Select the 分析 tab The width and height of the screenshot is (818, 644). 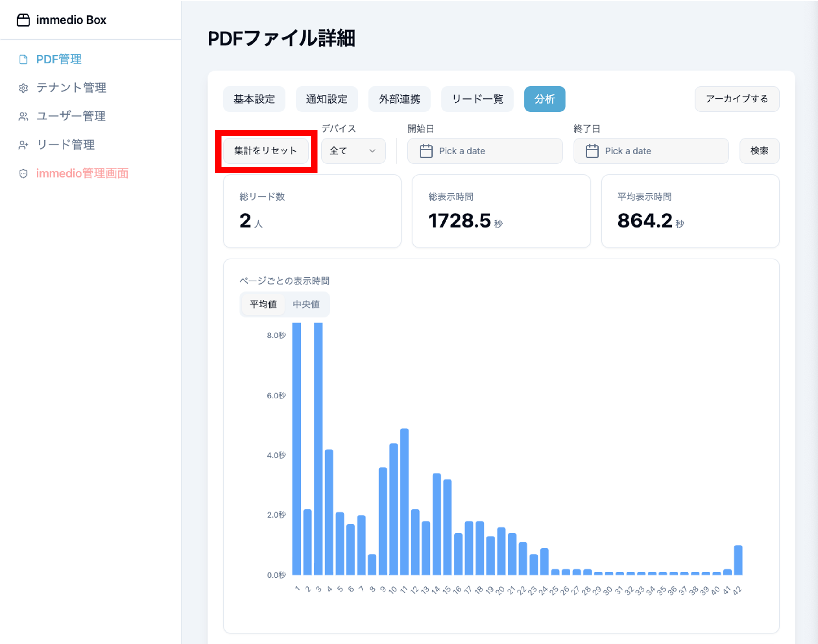(544, 99)
